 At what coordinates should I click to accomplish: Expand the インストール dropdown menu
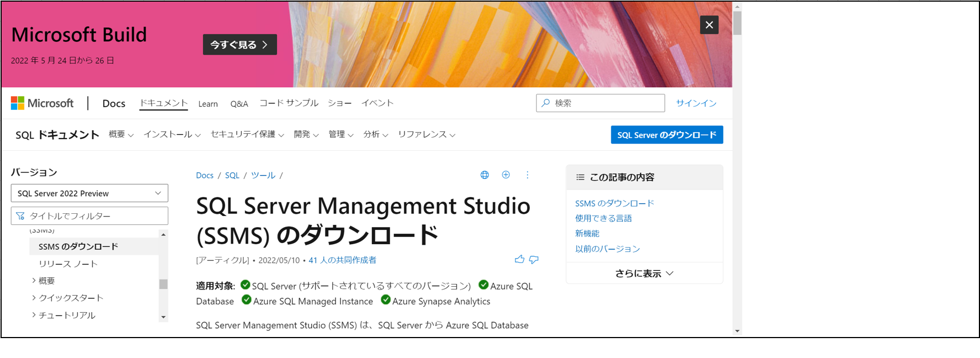click(172, 134)
